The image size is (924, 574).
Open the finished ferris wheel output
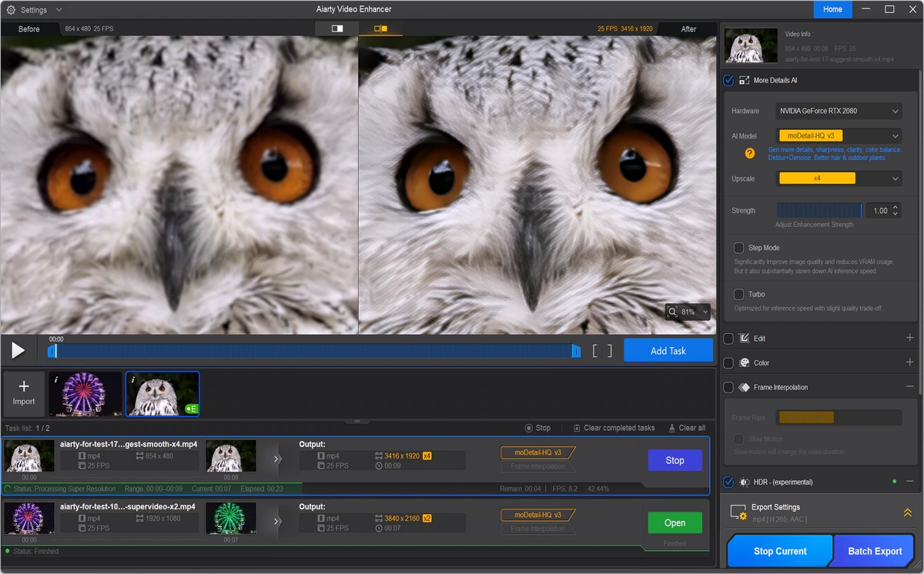[x=675, y=522]
